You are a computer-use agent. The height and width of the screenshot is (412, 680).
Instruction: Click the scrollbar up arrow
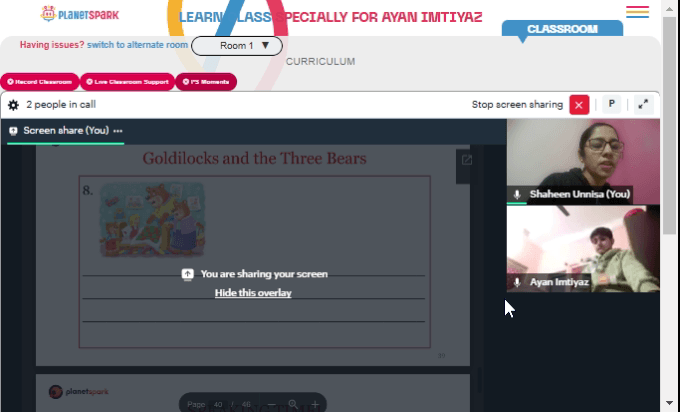point(669,8)
